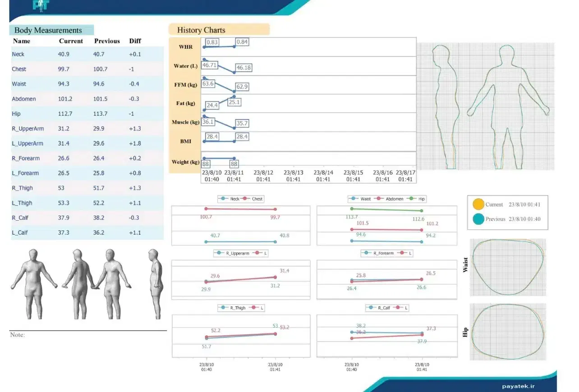This screenshot has width=579, height=392.
Task: Click the R_Thigh legend marker
Action: coord(224,308)
